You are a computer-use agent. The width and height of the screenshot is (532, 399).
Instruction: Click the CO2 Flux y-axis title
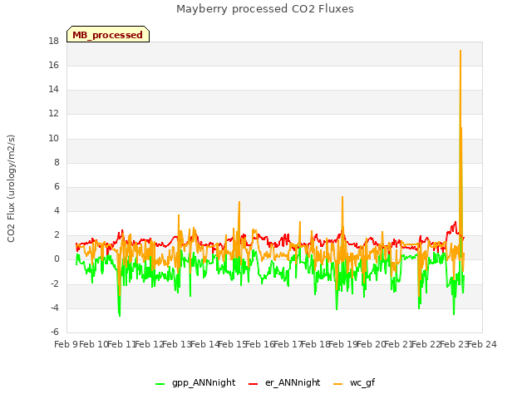click(x=11, y=189)
